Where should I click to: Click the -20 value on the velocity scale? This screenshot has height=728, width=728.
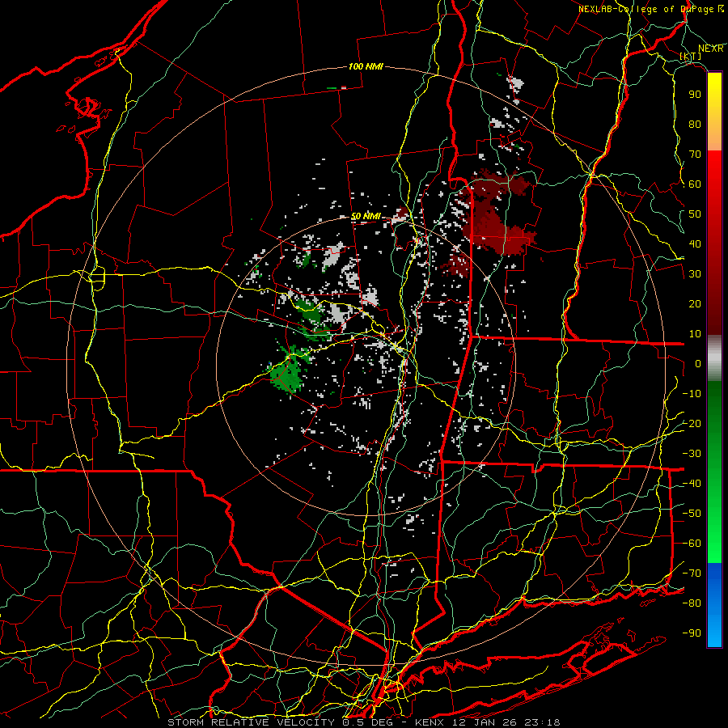(x=692, y=424)
